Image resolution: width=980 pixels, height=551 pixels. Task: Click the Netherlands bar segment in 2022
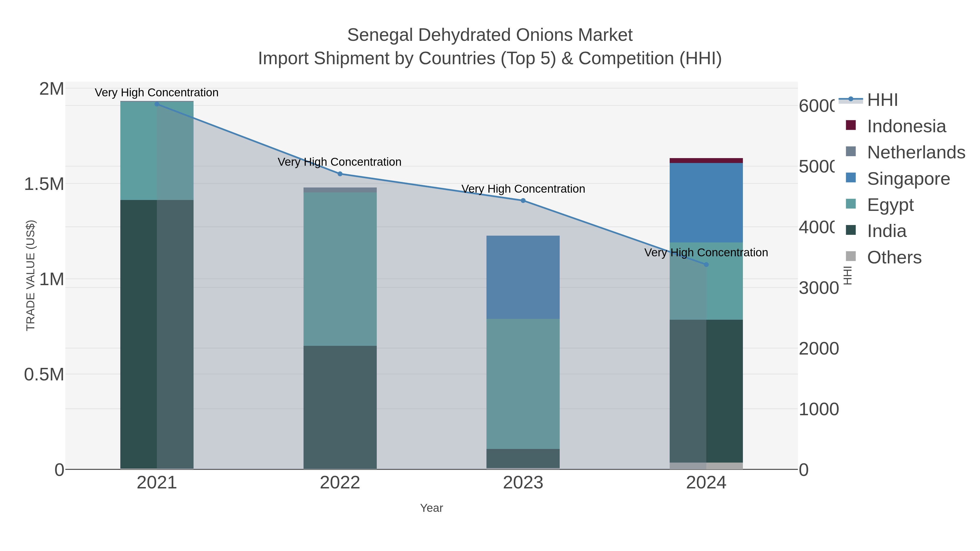pyautogui.click(x=340, y=190)
